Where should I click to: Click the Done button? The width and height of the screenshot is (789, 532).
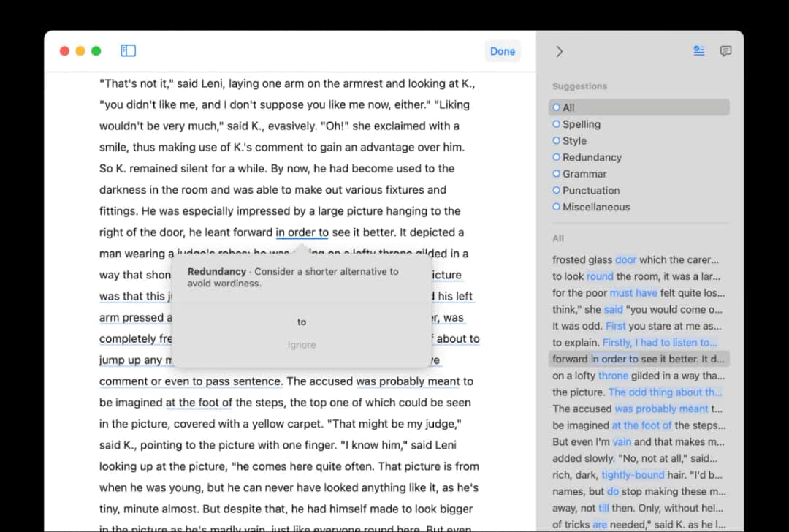coord(502,51)
